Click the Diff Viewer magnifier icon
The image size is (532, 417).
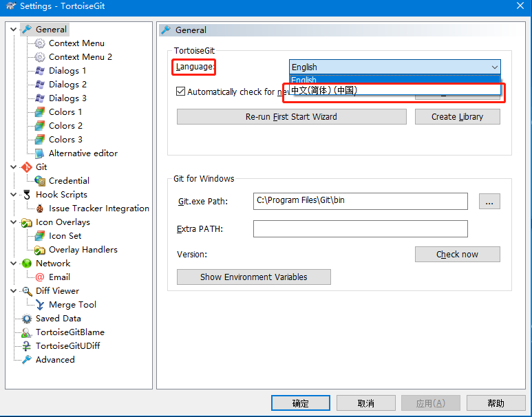(27, 291)
